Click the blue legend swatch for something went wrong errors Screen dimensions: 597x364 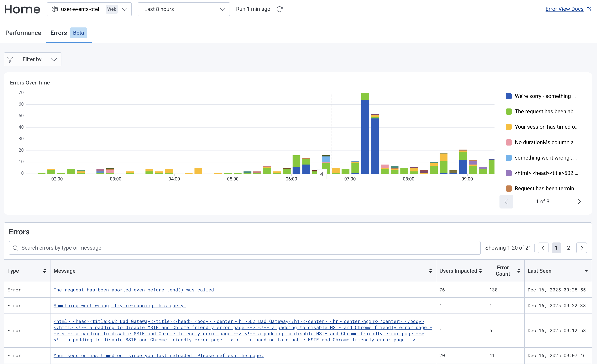[509, 158]
